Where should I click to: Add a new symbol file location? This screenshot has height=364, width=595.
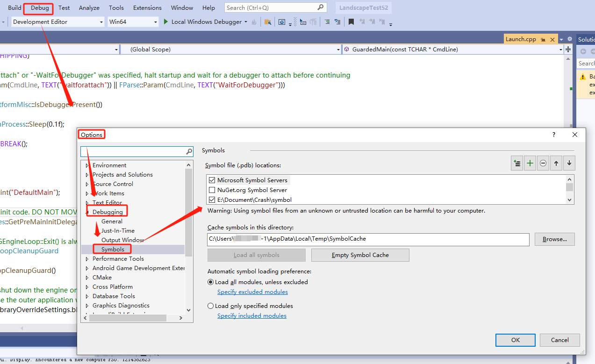(530, 163)
